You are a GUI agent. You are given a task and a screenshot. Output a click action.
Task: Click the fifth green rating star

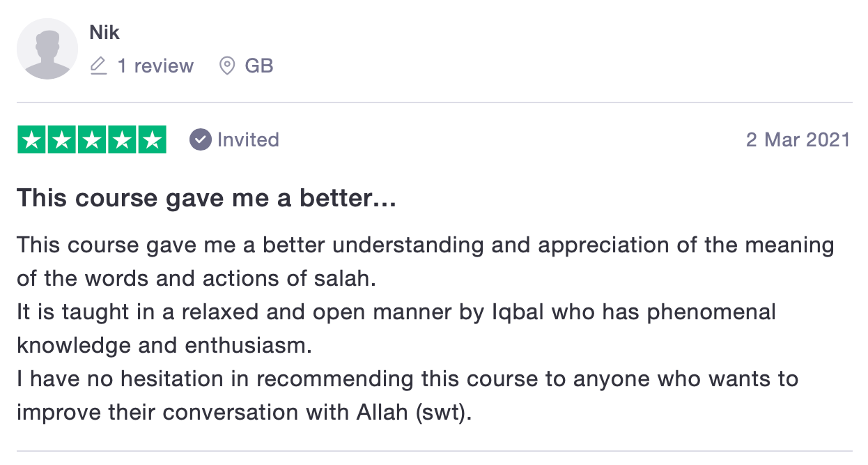click(152, 140)
